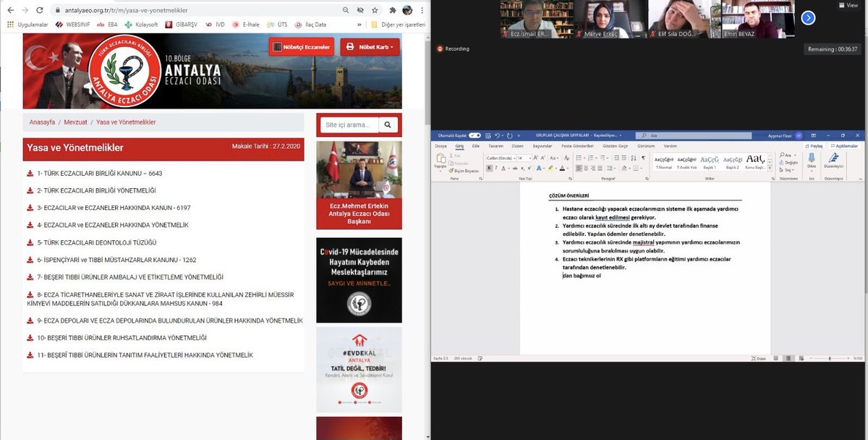This screenshot has height=440, width=868.
Task: Toggle Otomatik Kaydet autosave switch
Action: click(x=475, y=135)
